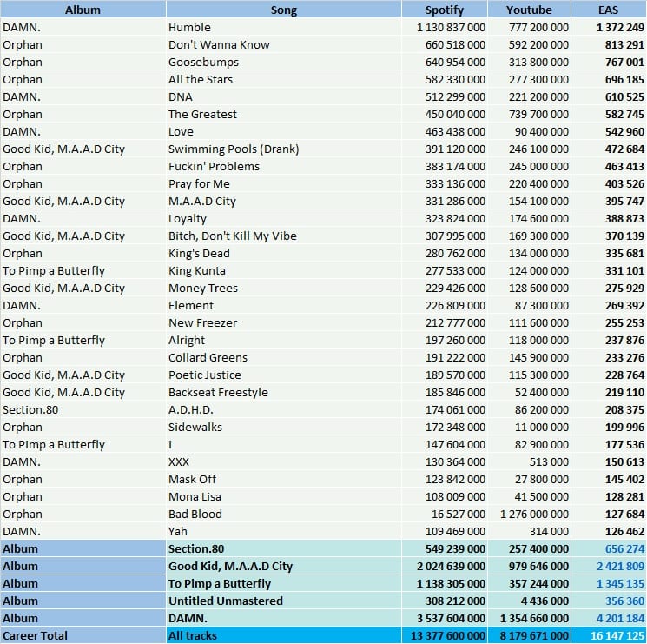The image size is (647, 644).
Task: Click the Alright song cell
Action: [283, 340]
